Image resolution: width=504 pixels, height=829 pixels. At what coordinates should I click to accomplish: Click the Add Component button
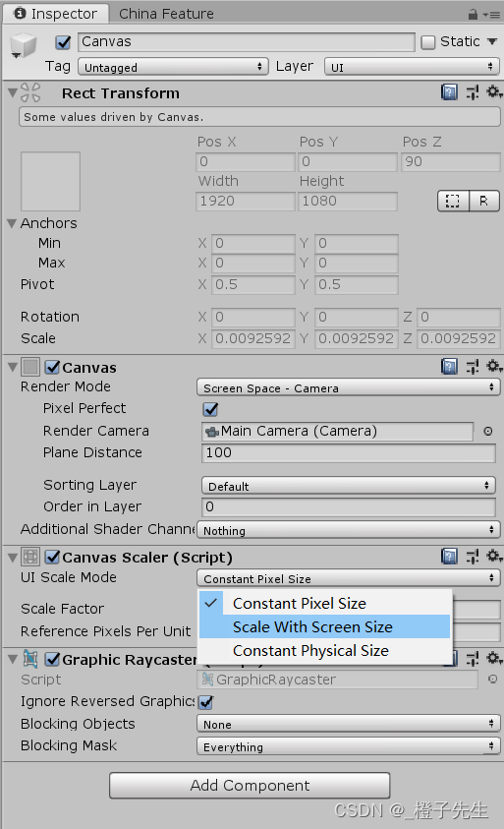pos(250,786)
